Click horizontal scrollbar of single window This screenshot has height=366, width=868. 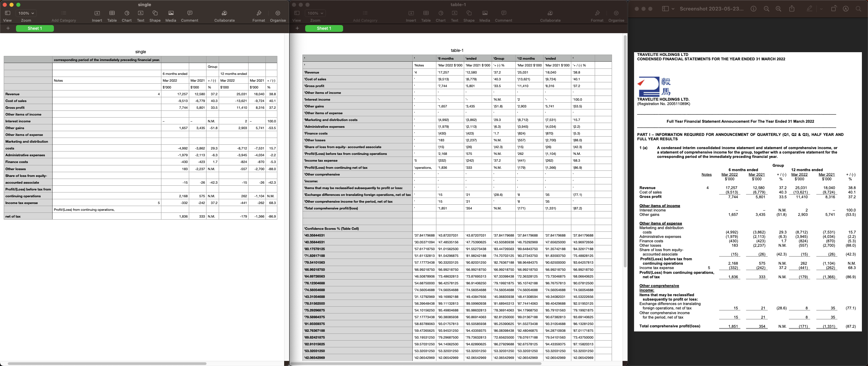(107, 364)
